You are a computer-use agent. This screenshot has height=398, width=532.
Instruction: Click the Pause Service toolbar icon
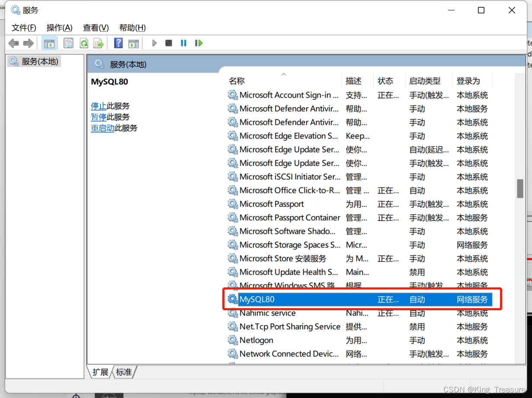click(x=184, y=43)
